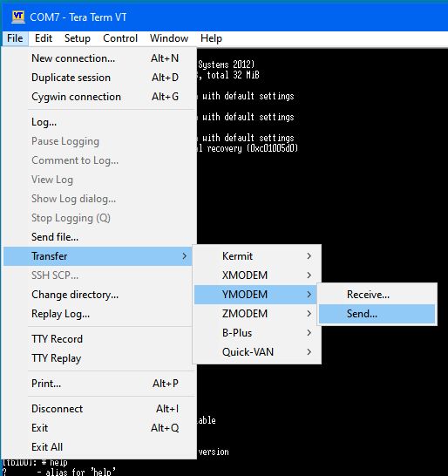Expand the Kermit submenu arrow
448x476 pixels.
[x=309, y=256]
